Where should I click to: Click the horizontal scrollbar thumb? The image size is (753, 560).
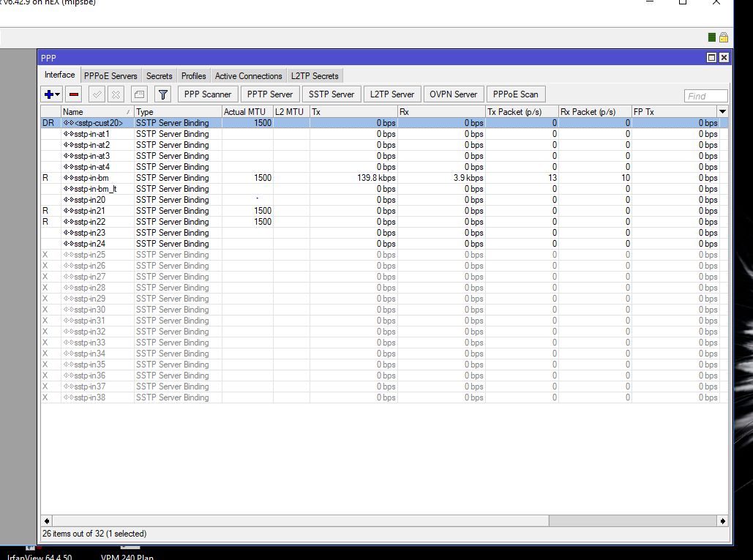pos(300,521)
